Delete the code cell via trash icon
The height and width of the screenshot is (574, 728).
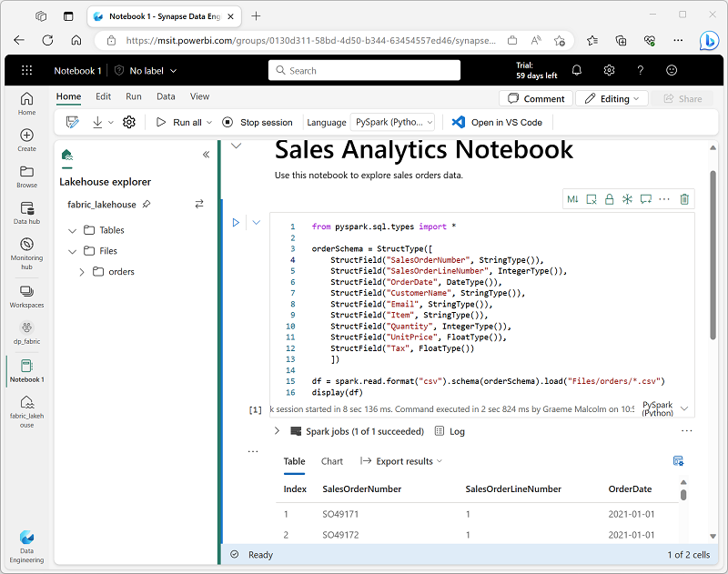tap(684, 198)
